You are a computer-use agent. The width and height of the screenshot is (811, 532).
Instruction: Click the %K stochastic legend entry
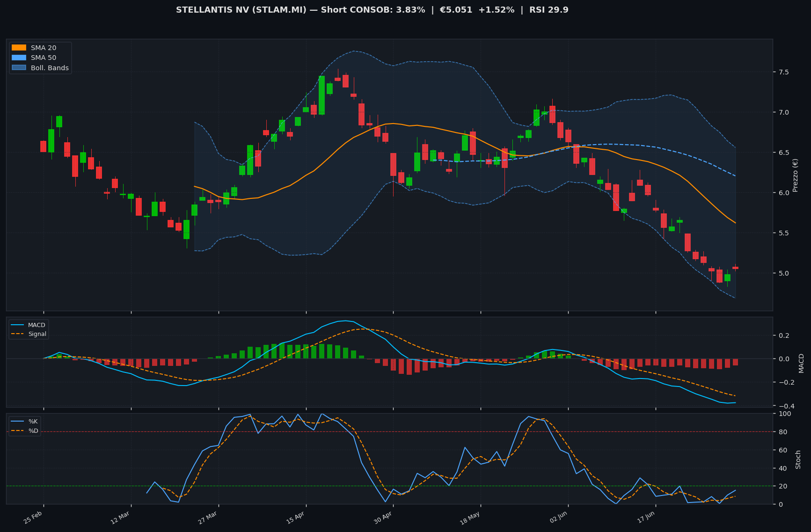[25, 422]
